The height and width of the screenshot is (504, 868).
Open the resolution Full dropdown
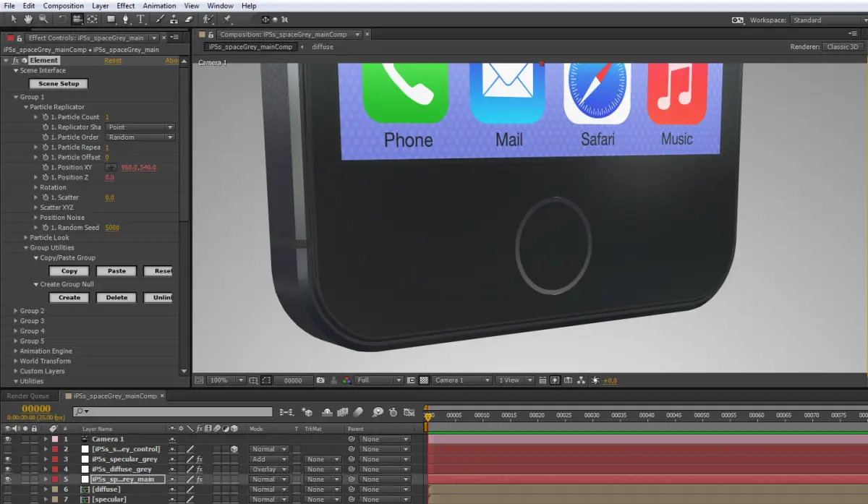tap(379, 380)
